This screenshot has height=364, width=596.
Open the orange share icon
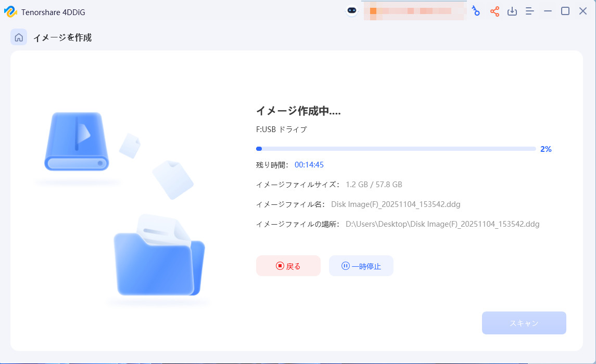494,10
